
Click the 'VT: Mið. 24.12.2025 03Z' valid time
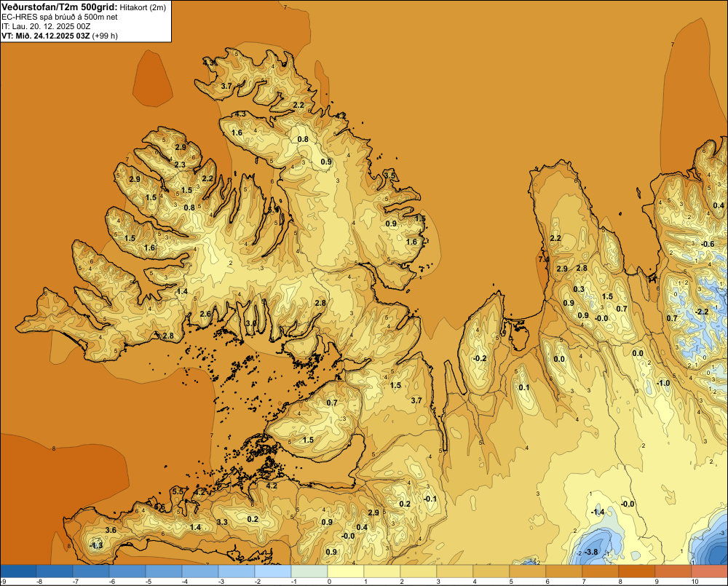tap(45, 36)
